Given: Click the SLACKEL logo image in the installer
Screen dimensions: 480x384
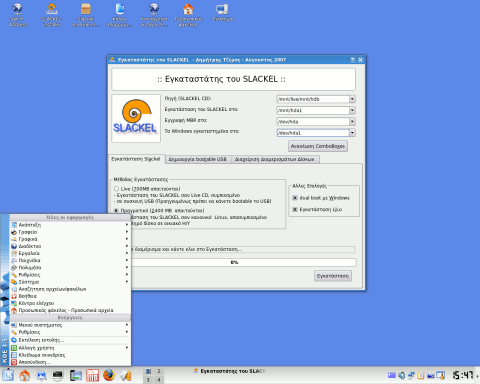Looking at the screenshot, I should click(136, 118).
